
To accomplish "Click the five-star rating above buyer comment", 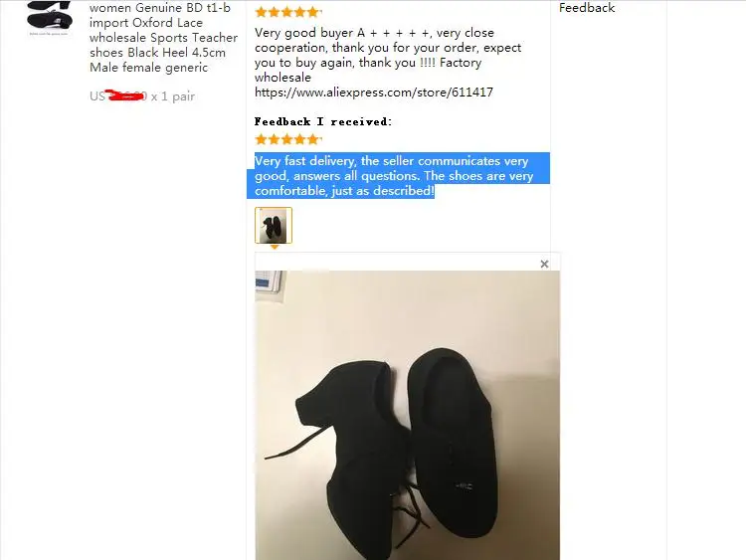I will point(288,12).
